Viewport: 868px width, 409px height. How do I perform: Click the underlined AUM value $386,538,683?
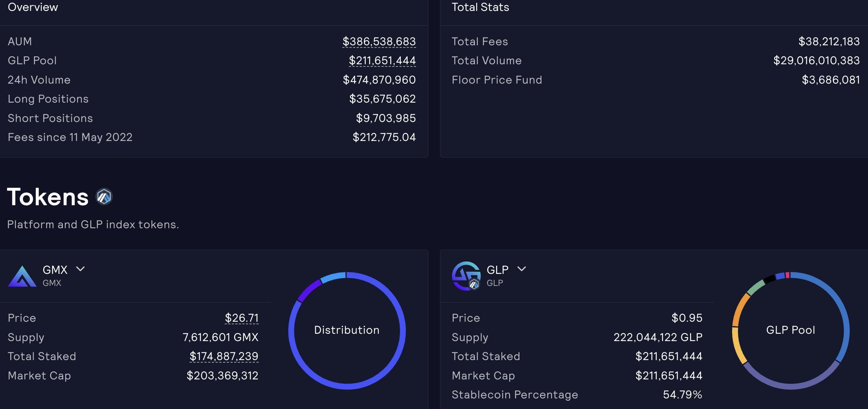(x=379, y=42)
